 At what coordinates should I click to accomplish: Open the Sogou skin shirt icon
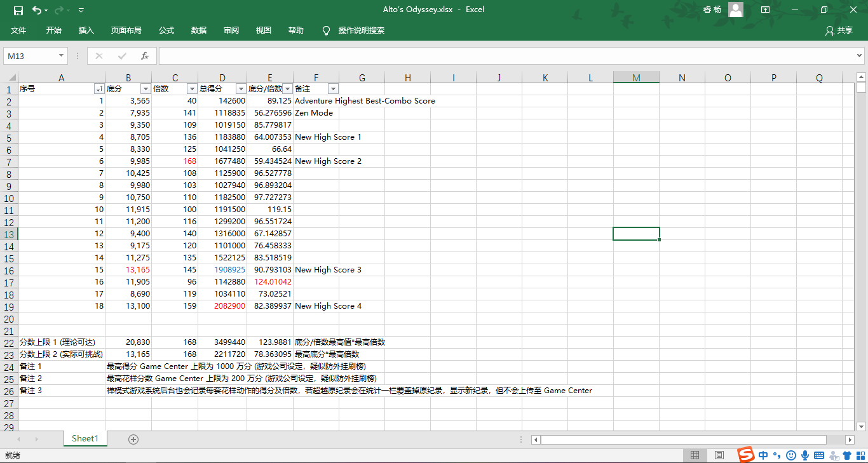[x=847, y=455]
